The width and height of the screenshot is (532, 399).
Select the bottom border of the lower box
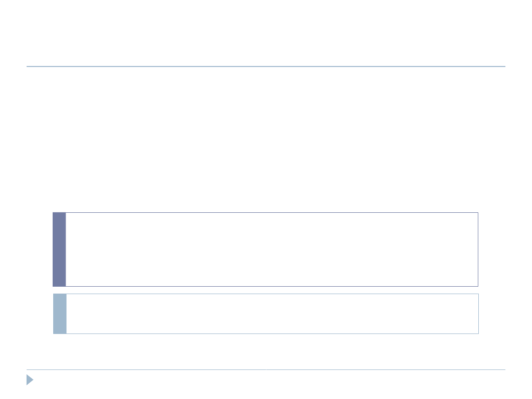tap(271, 333)
